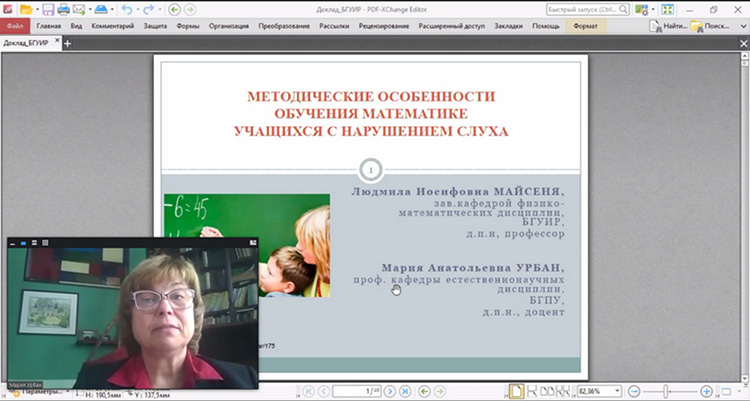Click green back view arrow in status bar

[424, 391]
